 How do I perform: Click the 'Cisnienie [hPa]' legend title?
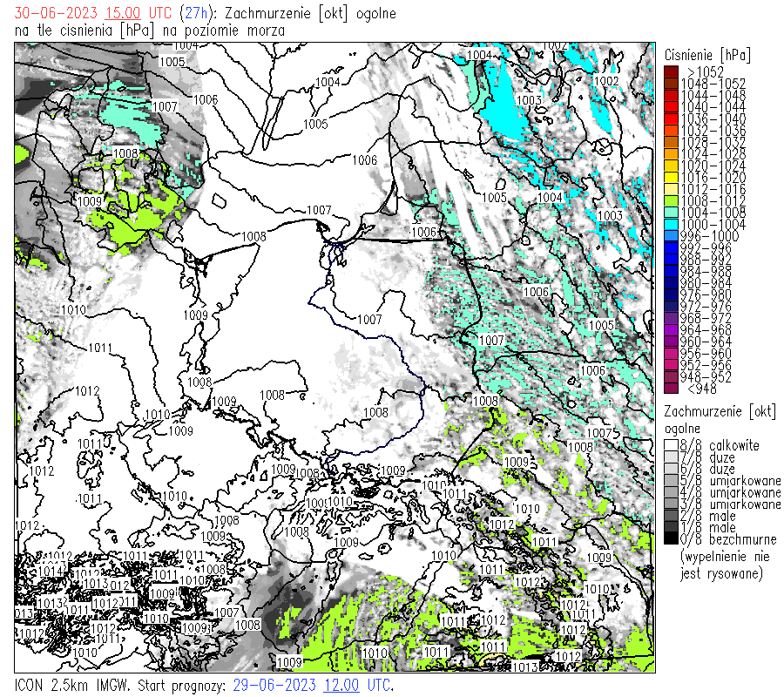(x=707, y=54)
